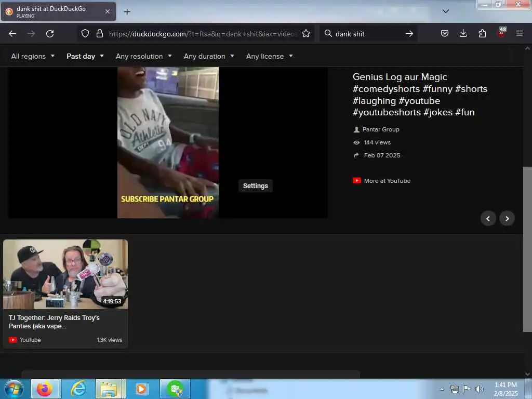
Task: Click the forward navigation arrow
Action: click(x=31, y=34)
